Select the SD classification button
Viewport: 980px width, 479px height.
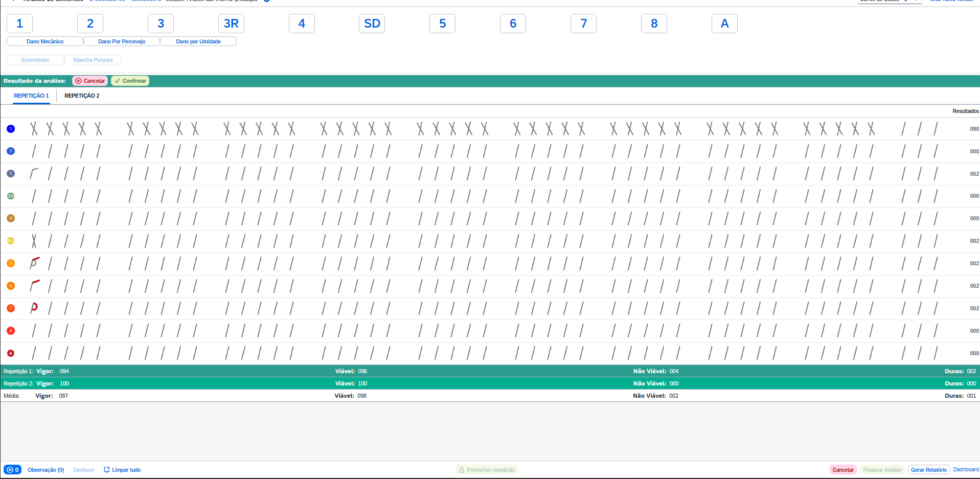(x=372, y=24)
